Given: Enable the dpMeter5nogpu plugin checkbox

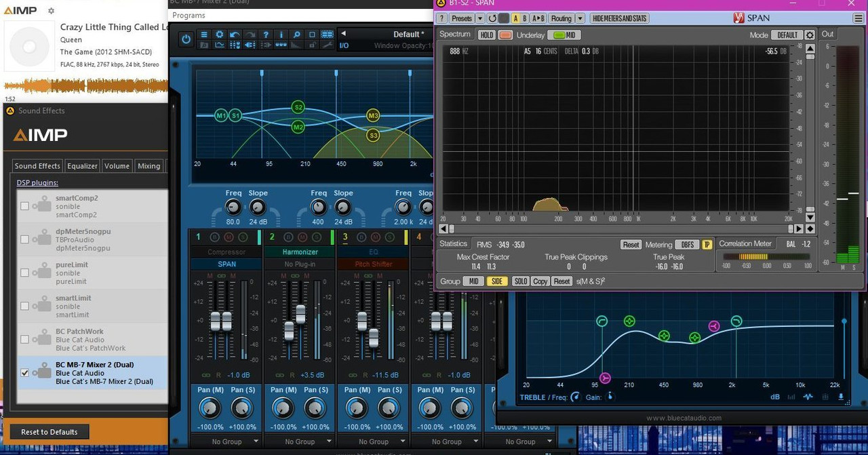Looking at the screenshot, I should (25, 239).
